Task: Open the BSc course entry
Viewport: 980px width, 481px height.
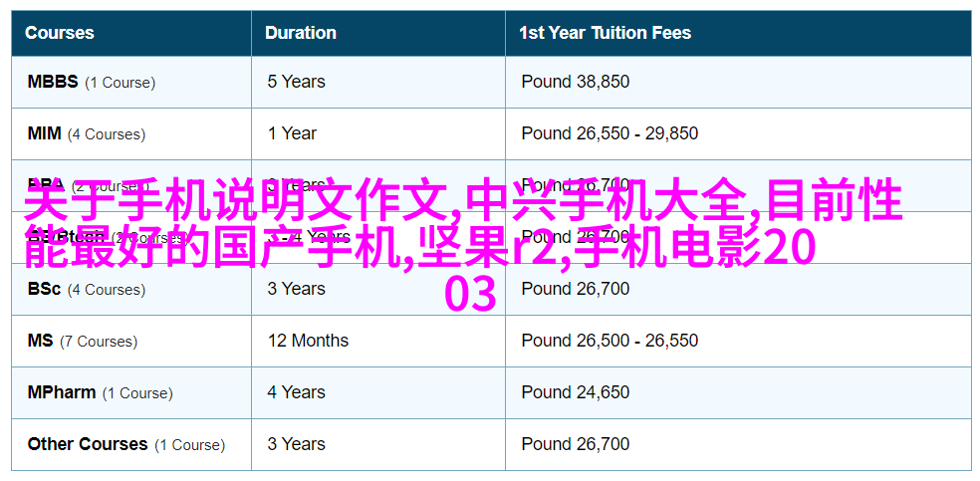Action: tap(45, 289)
